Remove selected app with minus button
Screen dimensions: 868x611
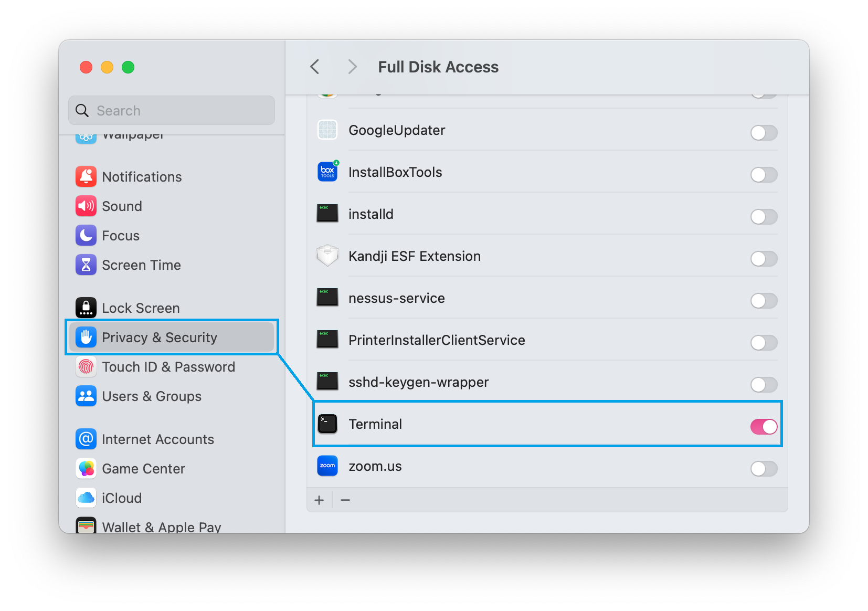coord(345,500)
